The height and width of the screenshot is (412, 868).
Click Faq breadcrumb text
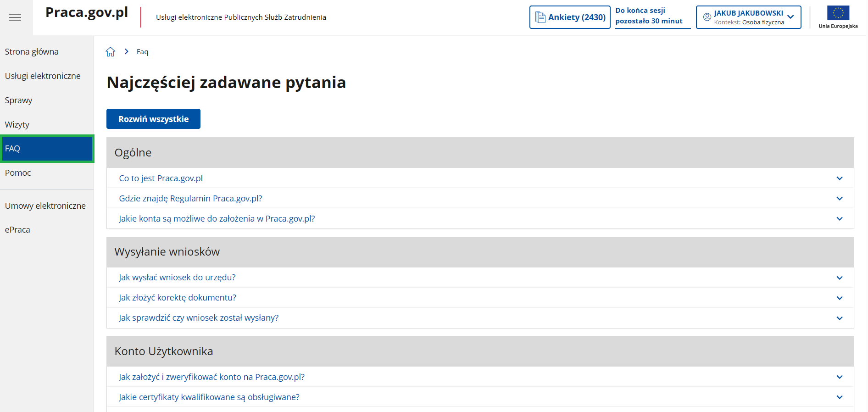click(142, 52)
